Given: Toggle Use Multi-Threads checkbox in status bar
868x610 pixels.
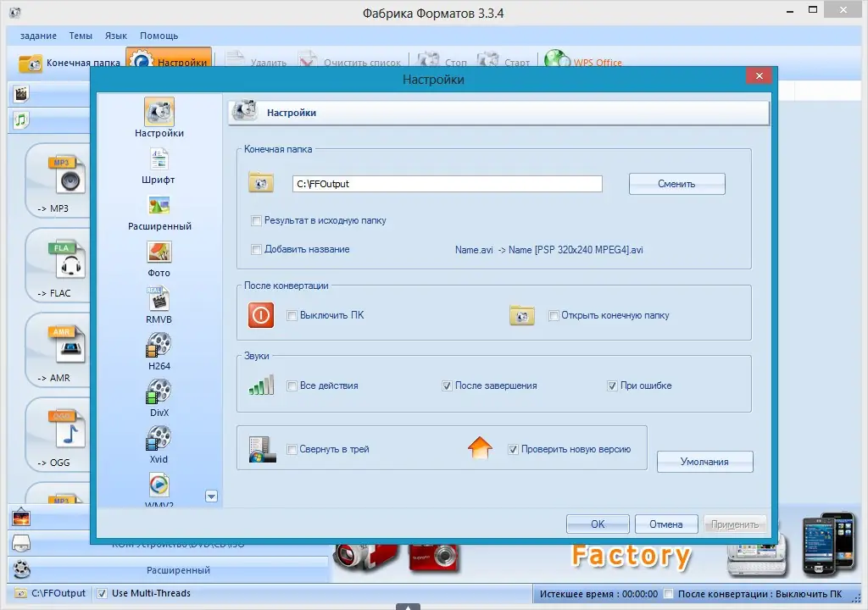Looking at the screenshot, I should coord(102,593).
